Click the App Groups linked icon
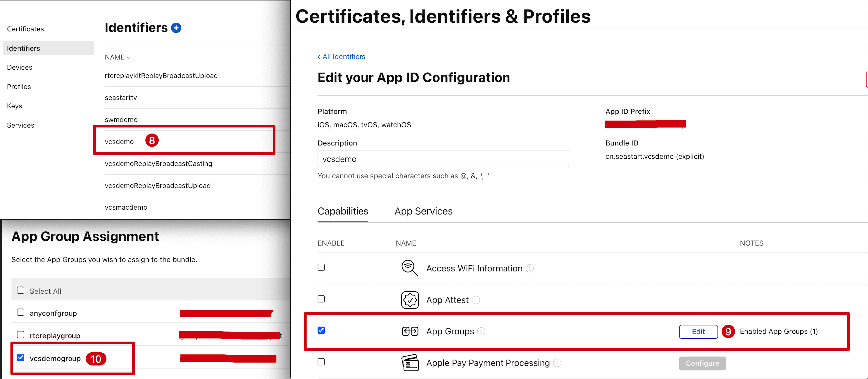Screen dimensions: 868x379 click(410, 331)
